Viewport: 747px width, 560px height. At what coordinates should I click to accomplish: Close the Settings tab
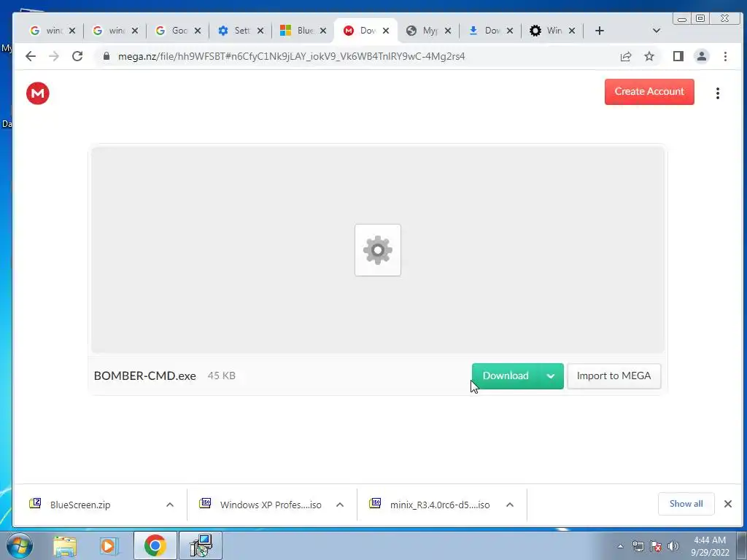[x=260, y=31]
